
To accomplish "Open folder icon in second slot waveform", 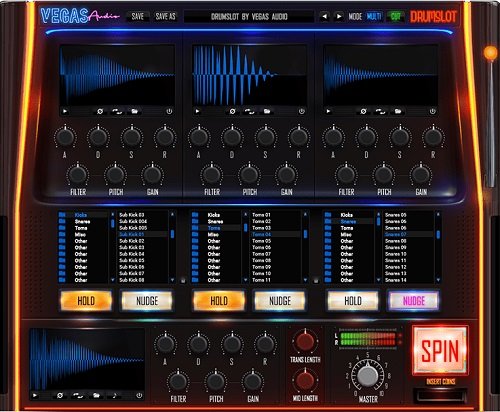I will click(267, 111).
